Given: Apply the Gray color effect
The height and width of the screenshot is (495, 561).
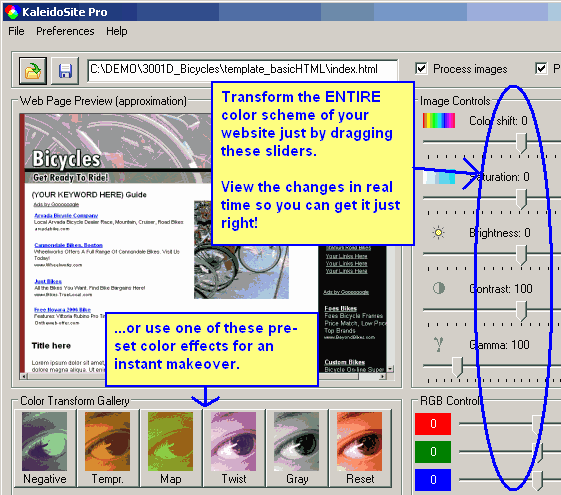Looking at the screenshot, I should tap(297, 448).
